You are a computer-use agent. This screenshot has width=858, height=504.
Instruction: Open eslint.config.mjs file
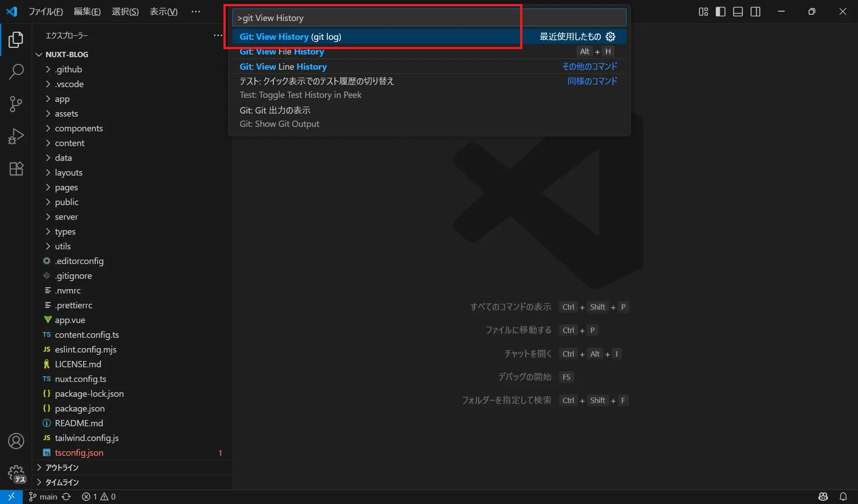pos(132,349)
